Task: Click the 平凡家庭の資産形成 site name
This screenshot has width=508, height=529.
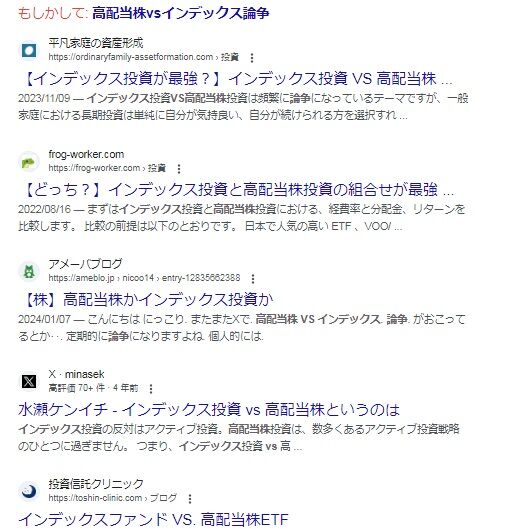Action: click(96, 43)
